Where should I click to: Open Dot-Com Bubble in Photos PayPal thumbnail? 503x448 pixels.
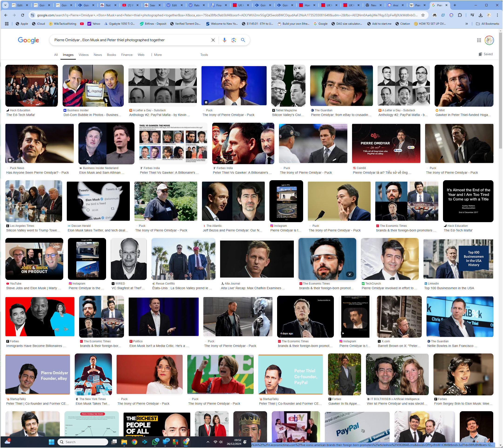point(93,86)
